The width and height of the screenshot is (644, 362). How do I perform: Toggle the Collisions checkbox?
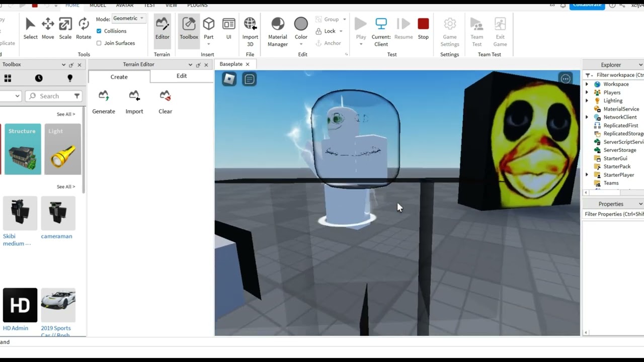pos(99,31)
